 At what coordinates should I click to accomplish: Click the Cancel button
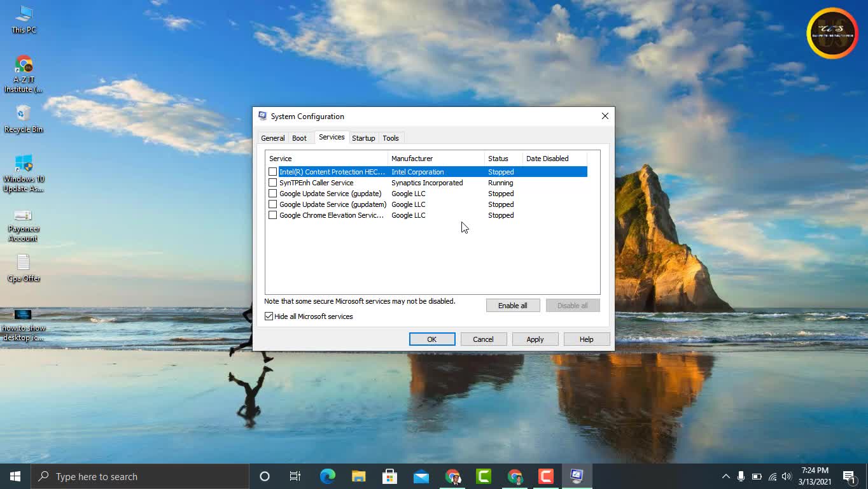point(483,339)
